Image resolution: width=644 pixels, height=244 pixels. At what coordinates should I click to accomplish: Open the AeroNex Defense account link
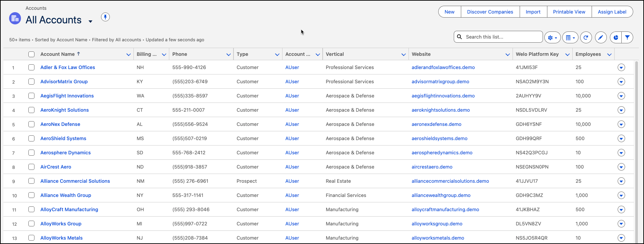pos(60,124)
